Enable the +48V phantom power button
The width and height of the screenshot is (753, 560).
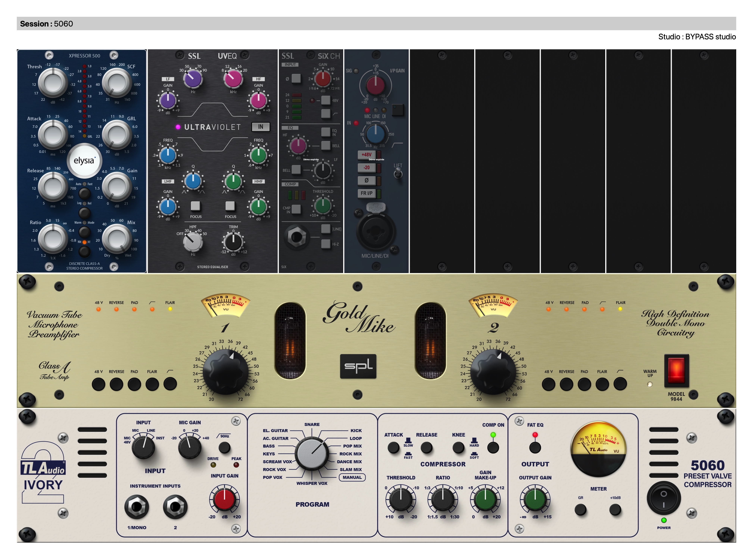(366, 155)
